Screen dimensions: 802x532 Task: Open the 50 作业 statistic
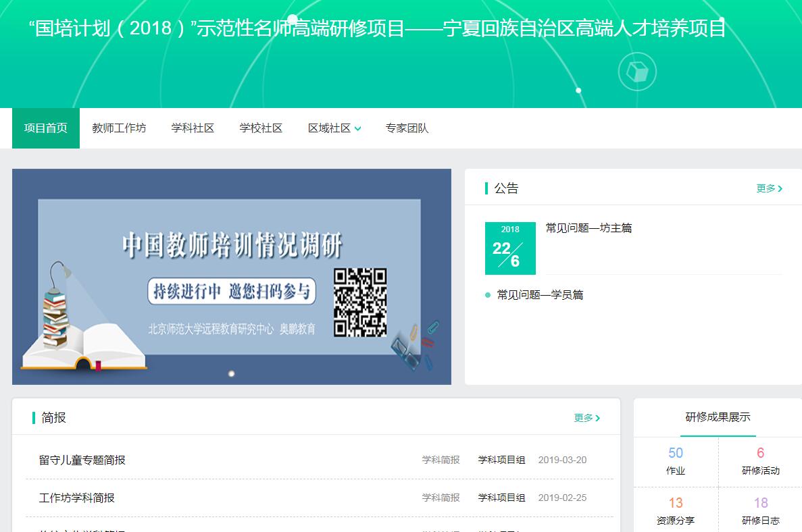pyautogui.click(x=676, y=461)
